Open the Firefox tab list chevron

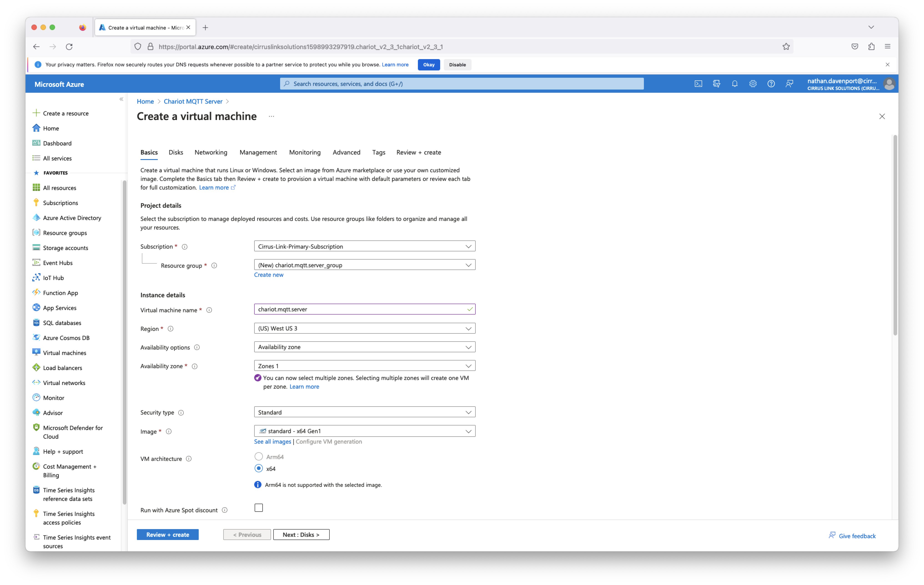[x=871, y=27]
